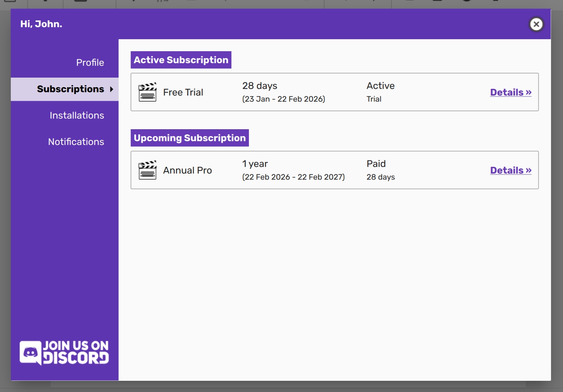Click the Paid status of Annual Pro
The width and height of the screenshot is (563, 392).
coord(376,164)
